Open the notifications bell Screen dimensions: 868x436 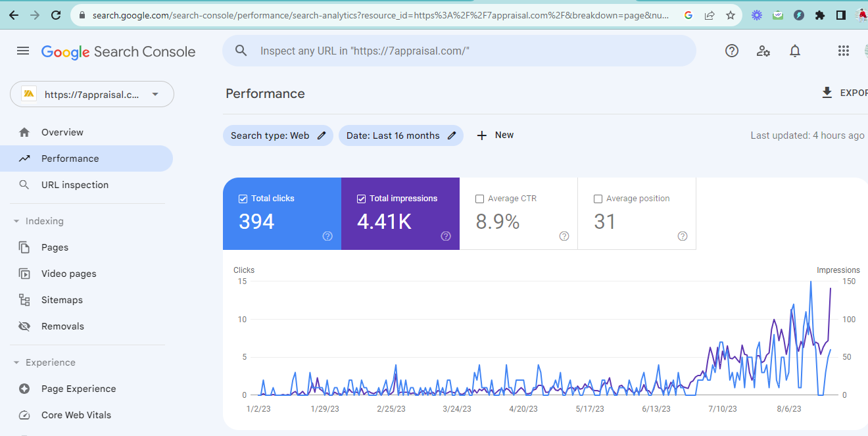795,51
